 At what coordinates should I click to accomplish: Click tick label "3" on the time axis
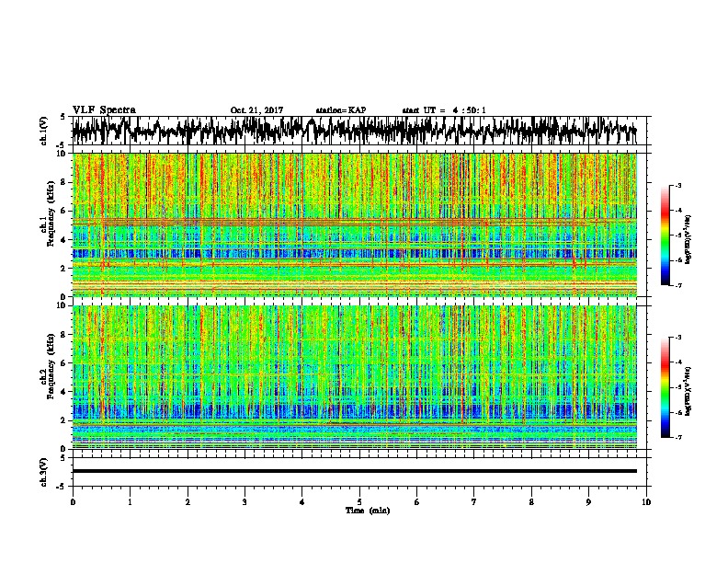[245, 502]
